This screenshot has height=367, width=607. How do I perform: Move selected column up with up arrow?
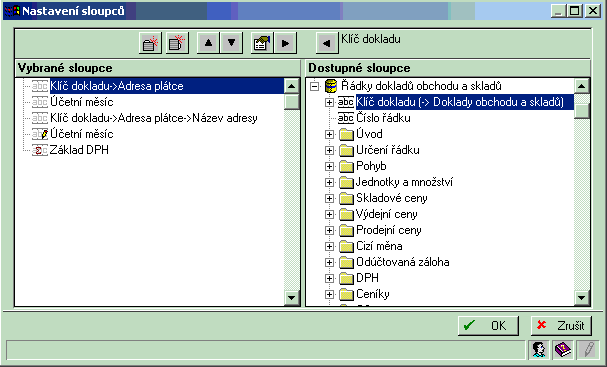(x=208, y=43)
